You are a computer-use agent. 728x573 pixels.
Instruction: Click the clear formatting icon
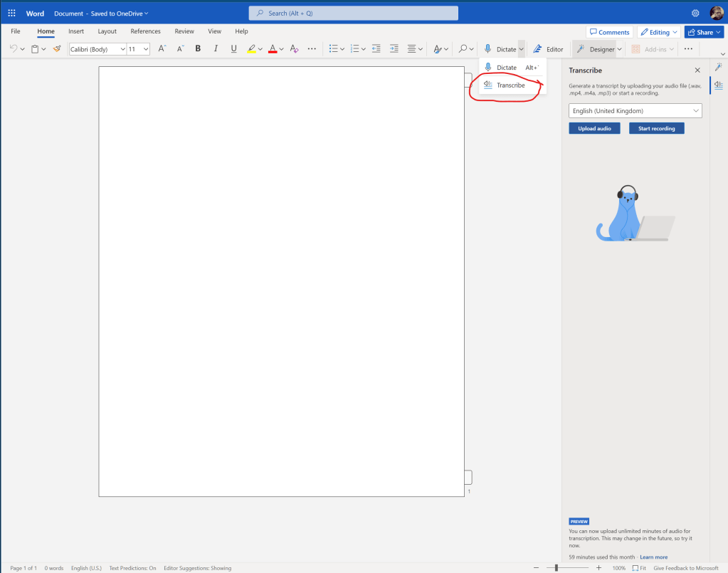[294, 49]
